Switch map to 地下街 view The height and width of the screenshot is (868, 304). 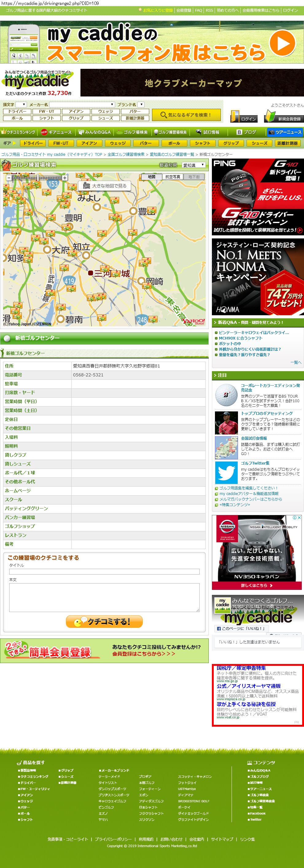[x=194, y=177]
